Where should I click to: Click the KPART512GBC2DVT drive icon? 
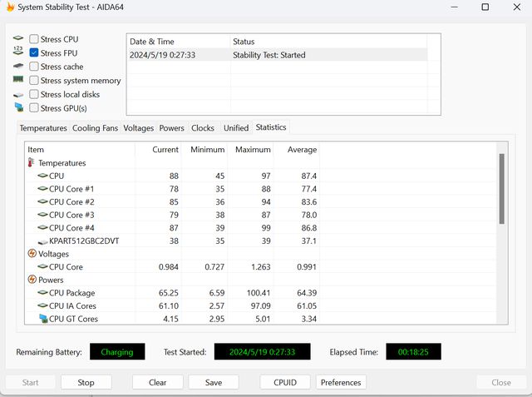pyautogui.click(x=42, y=241)
